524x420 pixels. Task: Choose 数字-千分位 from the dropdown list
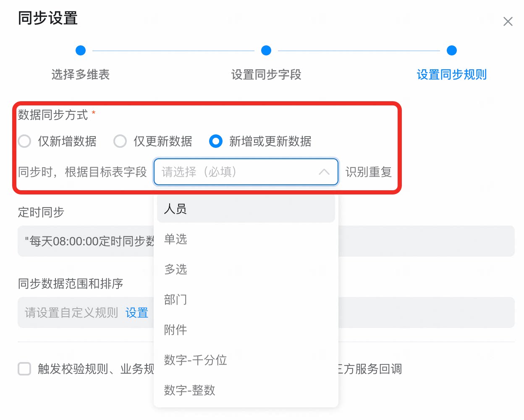[x=246, y=360]
